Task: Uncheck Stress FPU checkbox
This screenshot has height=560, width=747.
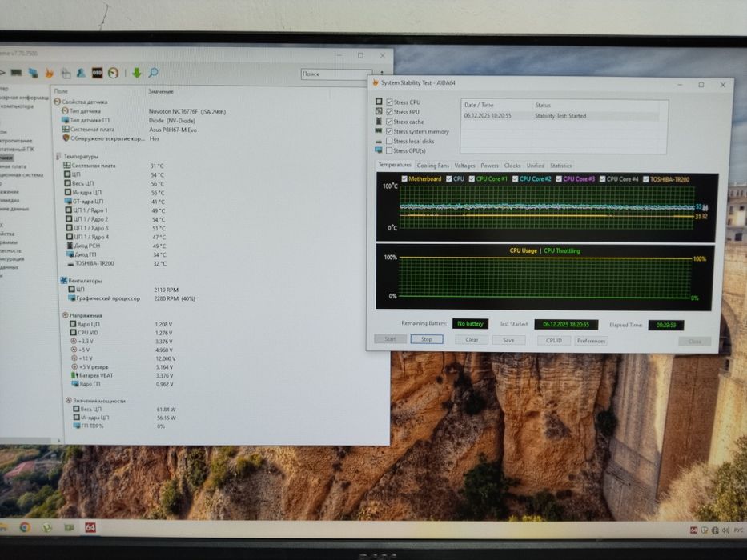Action: pos(389,112)
